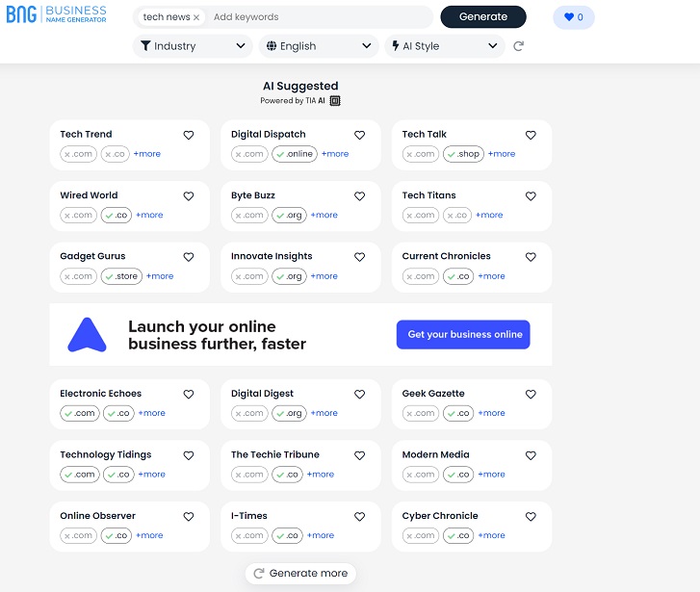The width and height of the screenshot is (700, 592).
Task: Show +more domains for Cyber Chronicle
Action: (491, 535)
